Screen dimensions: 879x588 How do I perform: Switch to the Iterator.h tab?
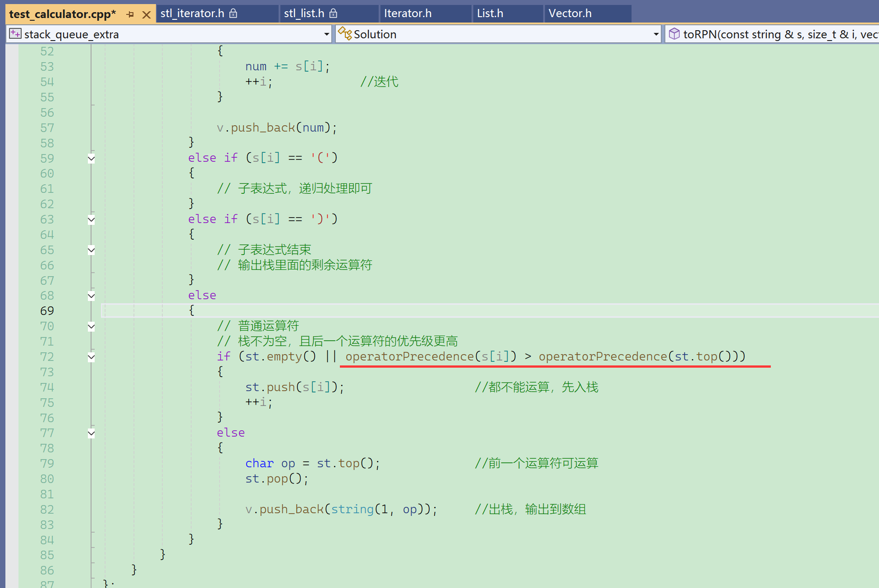point(407,14)
